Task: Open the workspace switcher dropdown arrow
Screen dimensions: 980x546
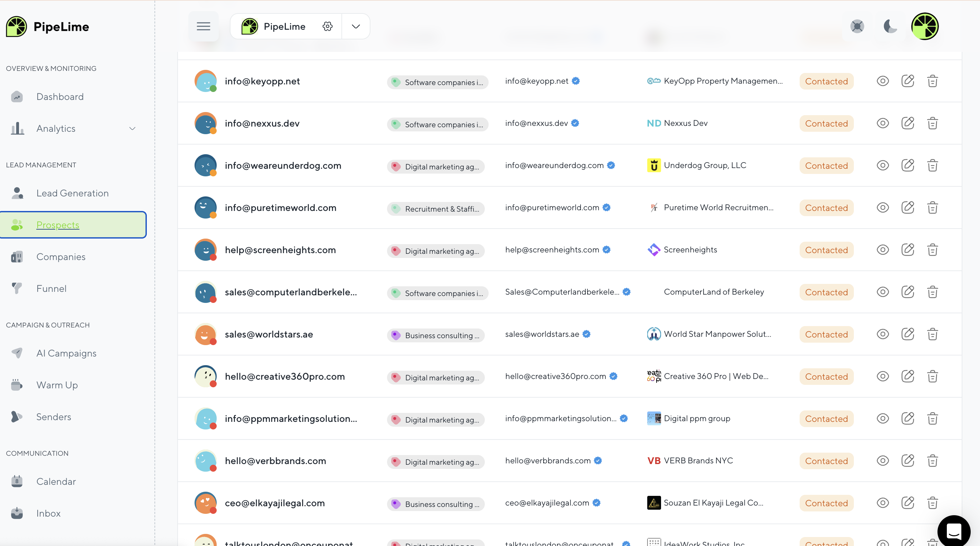Action: tap(355, 26)
